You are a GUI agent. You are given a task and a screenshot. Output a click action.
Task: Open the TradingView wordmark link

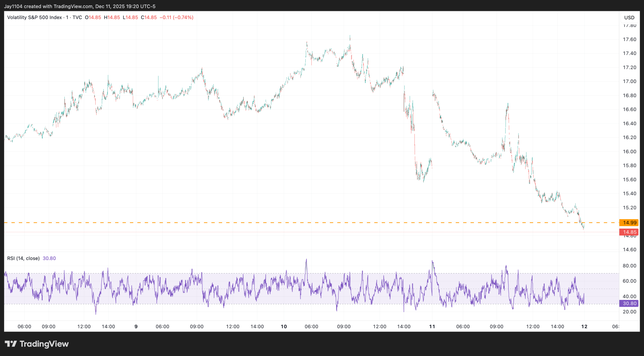pyautogui.click(x=44, y=344)
